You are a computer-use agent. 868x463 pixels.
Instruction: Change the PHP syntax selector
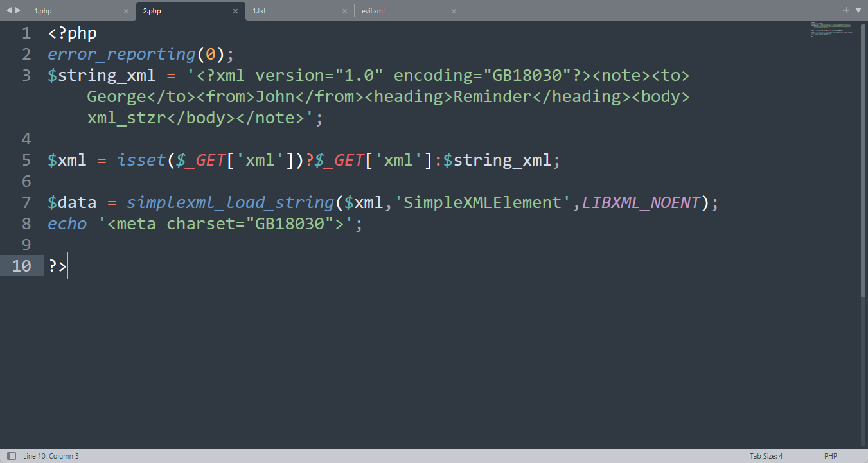[831, 456]
